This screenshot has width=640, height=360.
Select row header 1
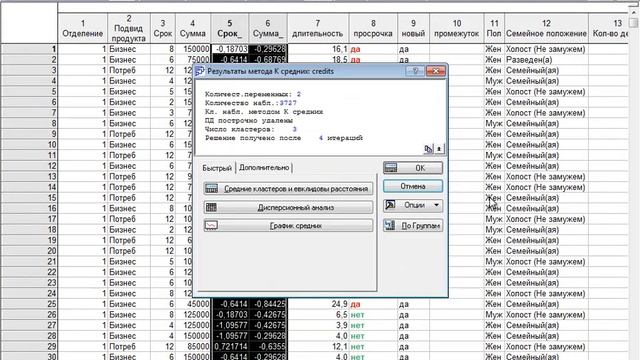(29, 49)
